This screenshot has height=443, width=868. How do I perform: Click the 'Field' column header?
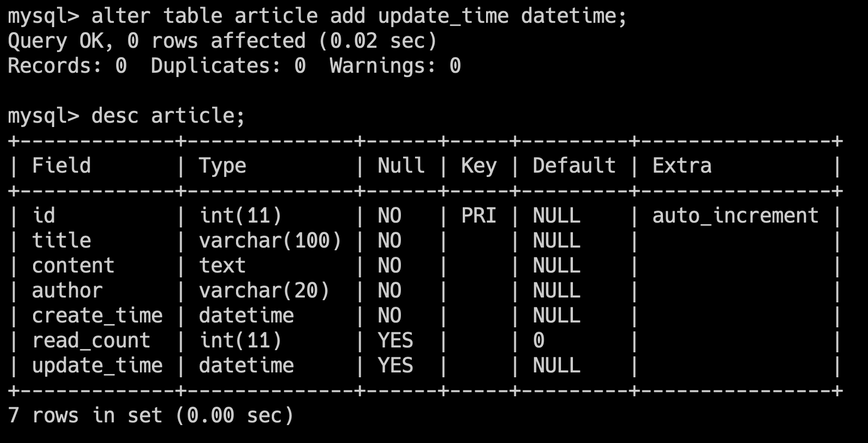(x=61, y=166)
